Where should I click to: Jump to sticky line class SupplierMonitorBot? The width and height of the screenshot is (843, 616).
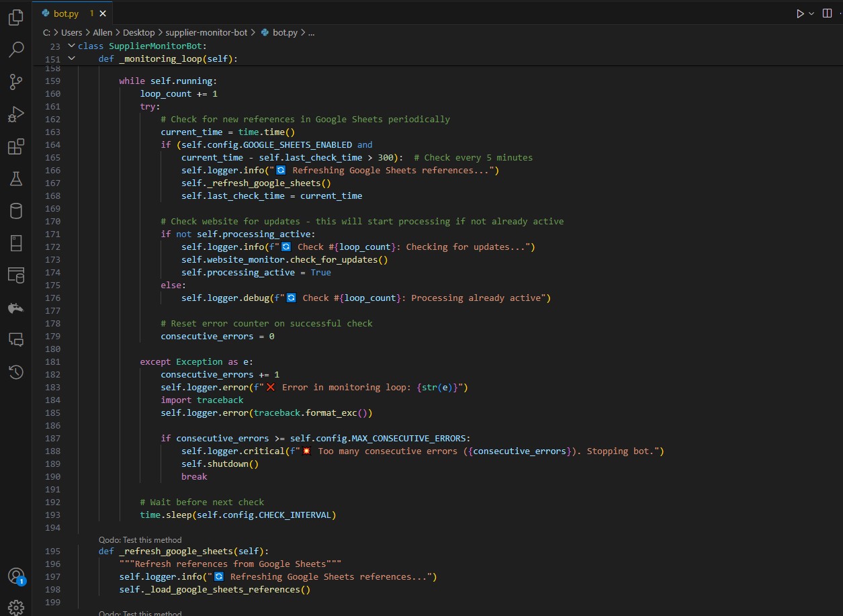click(x=142, y=46)
